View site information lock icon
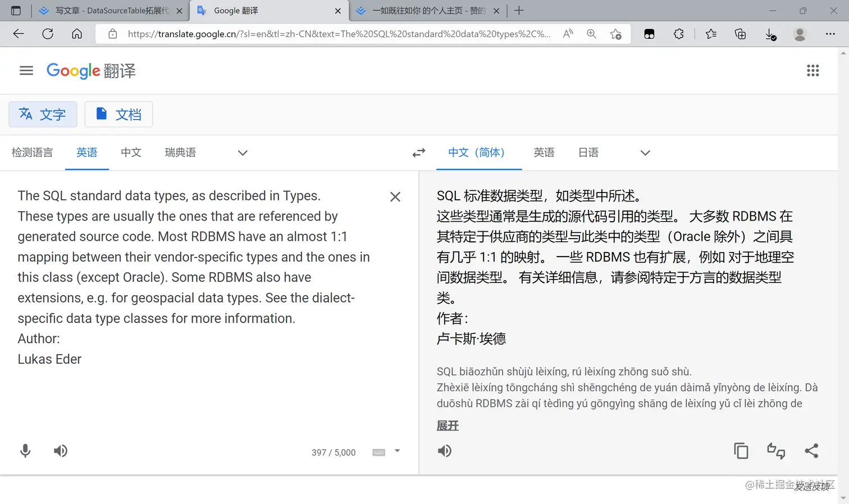The width and height of the screenshot is (849, 504). click(x=113, y=34)
